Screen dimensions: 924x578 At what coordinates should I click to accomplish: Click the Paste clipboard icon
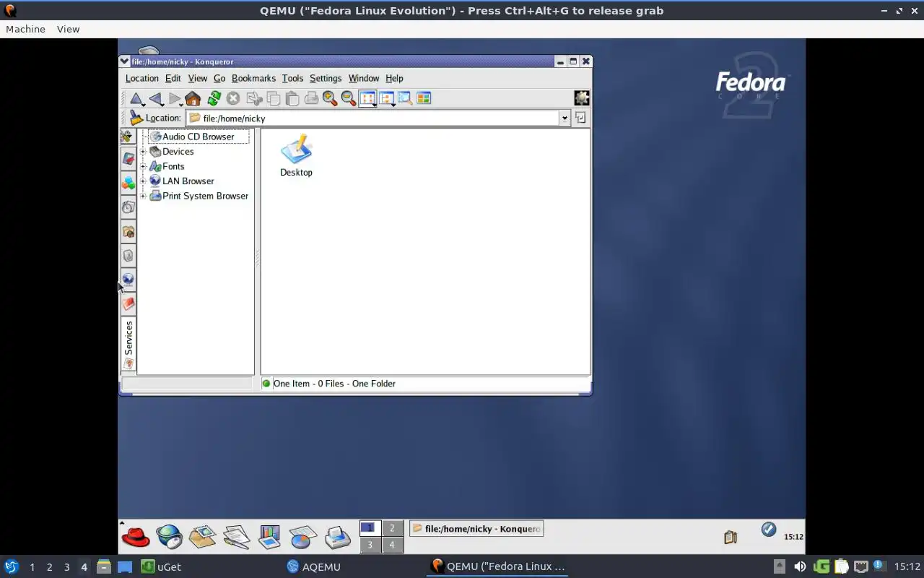[292, 98]
